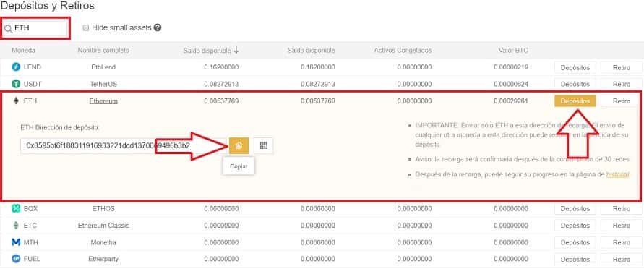Click the Nombre completo column header
The image size is (644, 269).
click(x=103, y=50)
